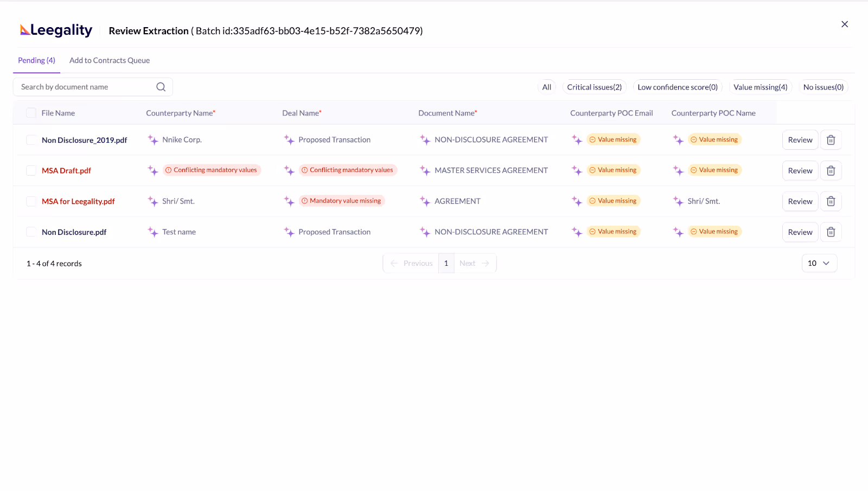This screenshot has width=868, height=491.
Task: Click the Mandatory value missing badge
Action: point(342,201)
